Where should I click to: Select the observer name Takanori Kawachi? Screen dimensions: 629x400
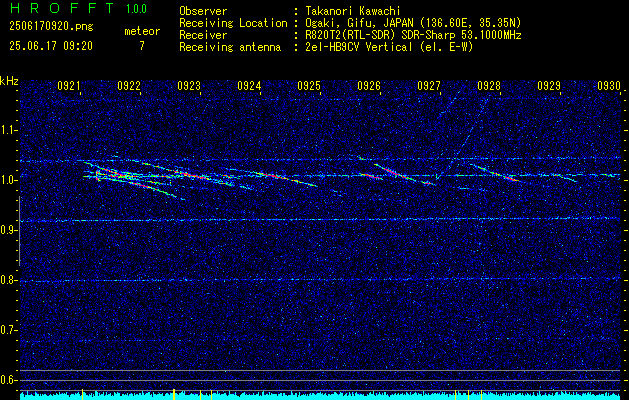click(x=353, y=11)
